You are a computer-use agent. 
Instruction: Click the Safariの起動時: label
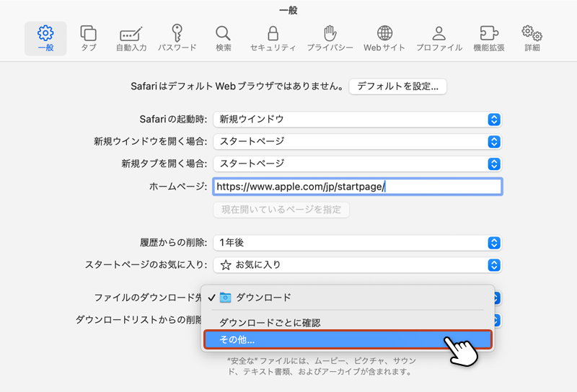pos(173,120)
